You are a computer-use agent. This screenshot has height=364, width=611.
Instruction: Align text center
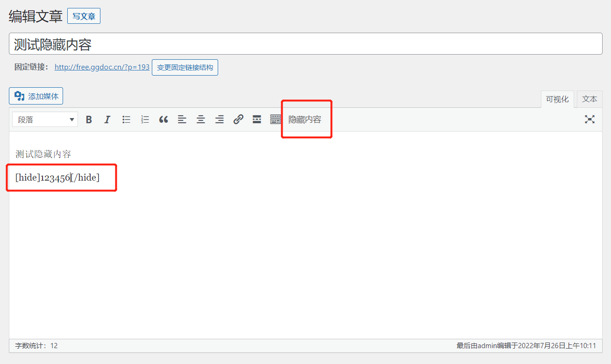201,119
